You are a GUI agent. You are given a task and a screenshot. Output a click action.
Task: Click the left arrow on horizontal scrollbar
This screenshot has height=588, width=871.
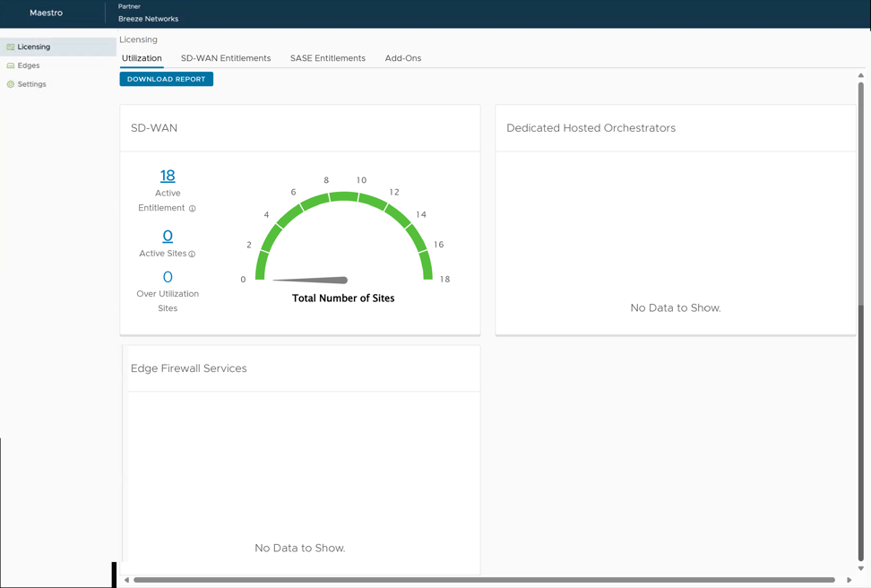pyautogui.click(x=126, y=579)
